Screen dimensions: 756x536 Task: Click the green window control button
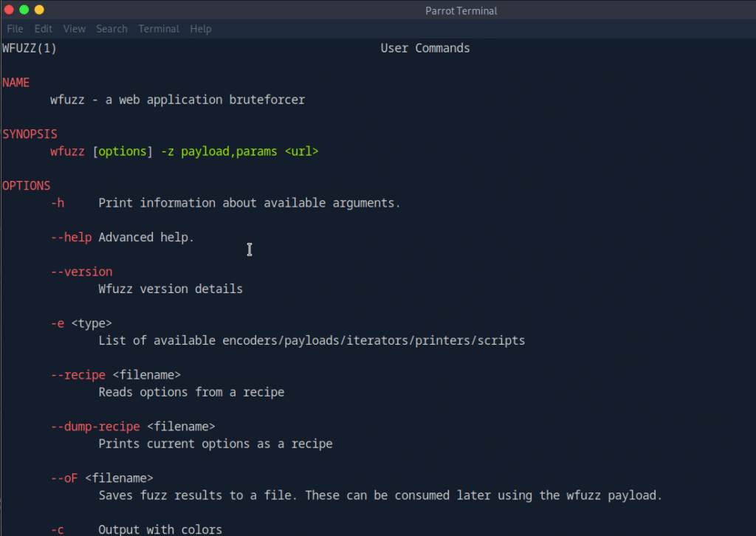24,10
